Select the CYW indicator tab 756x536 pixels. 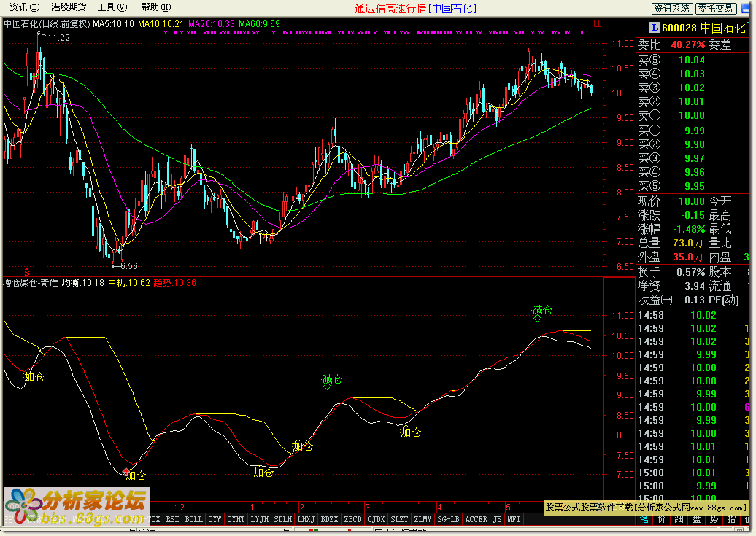(x=215, y=519)
